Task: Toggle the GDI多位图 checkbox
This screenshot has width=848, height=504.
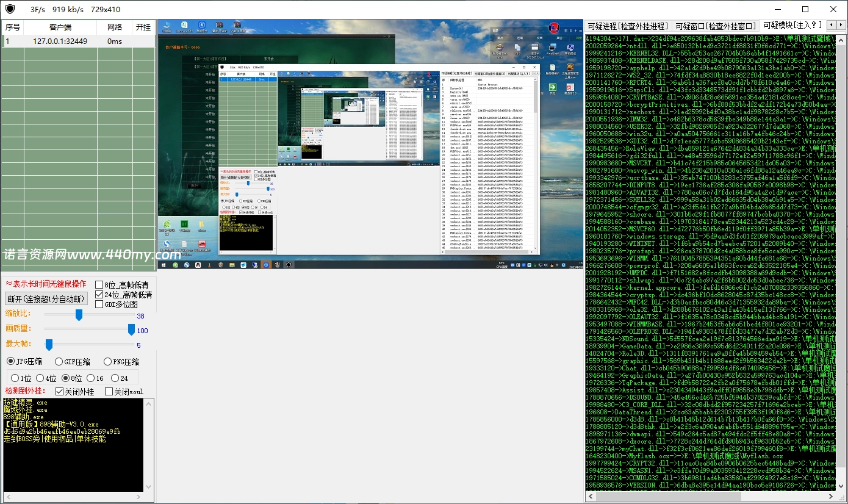Action: [x=99, y=304]
